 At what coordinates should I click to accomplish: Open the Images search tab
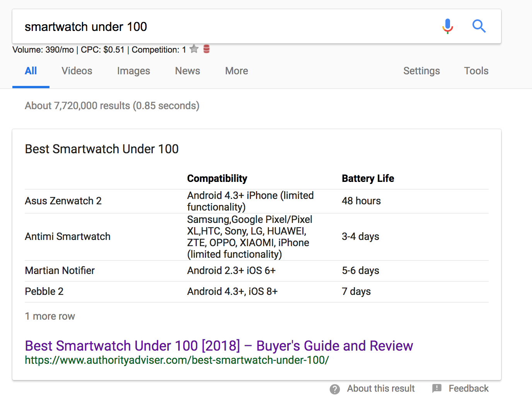tap(133, 71)
